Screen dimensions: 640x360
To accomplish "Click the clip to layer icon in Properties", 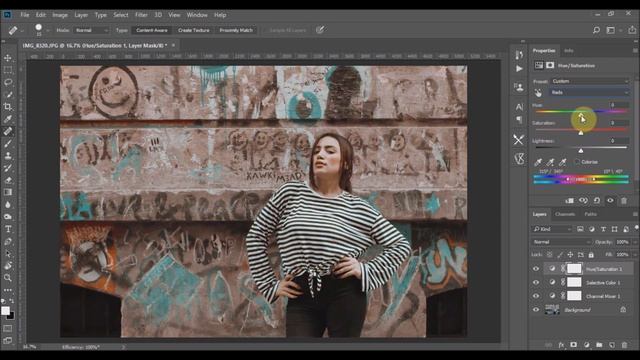I will pos(569,200).
